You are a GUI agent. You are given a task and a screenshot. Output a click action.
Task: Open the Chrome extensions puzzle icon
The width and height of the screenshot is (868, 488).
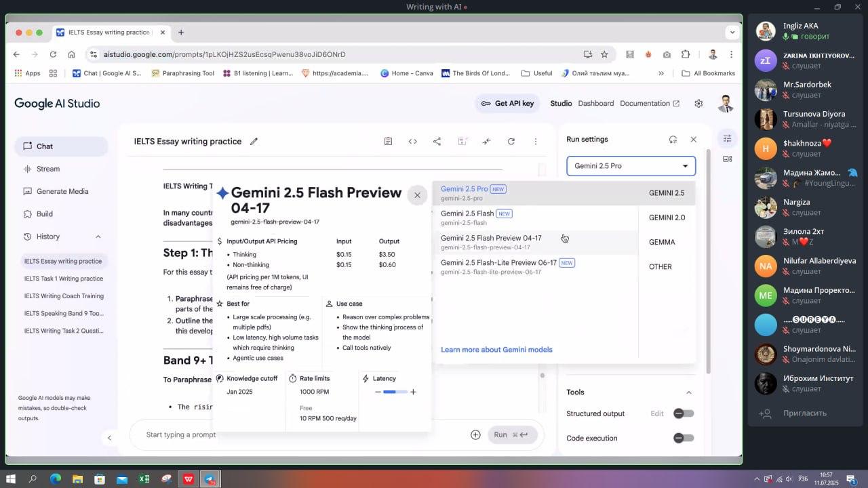[686, 54]
